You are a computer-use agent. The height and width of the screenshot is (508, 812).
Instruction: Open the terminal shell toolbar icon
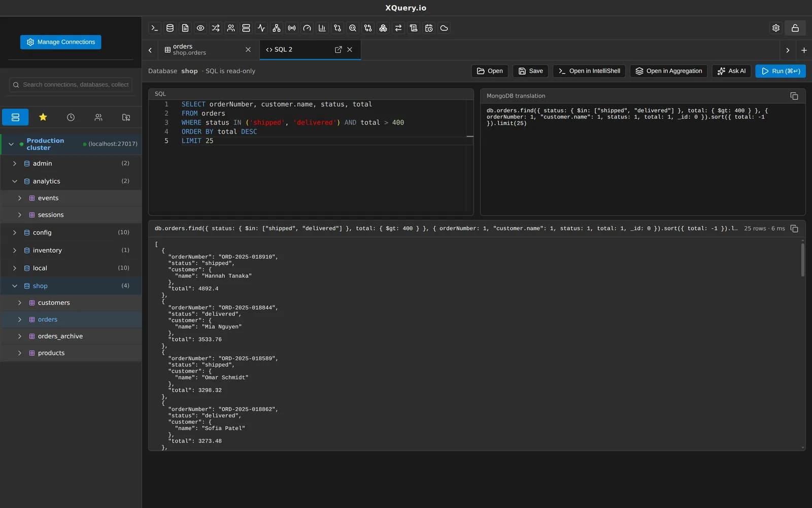click(x=155, y=28)
